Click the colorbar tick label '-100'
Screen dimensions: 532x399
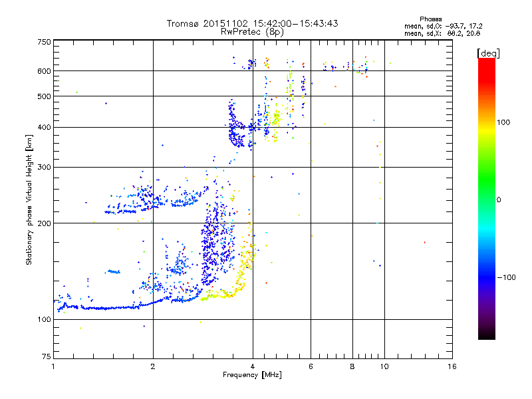pos(506,277)
